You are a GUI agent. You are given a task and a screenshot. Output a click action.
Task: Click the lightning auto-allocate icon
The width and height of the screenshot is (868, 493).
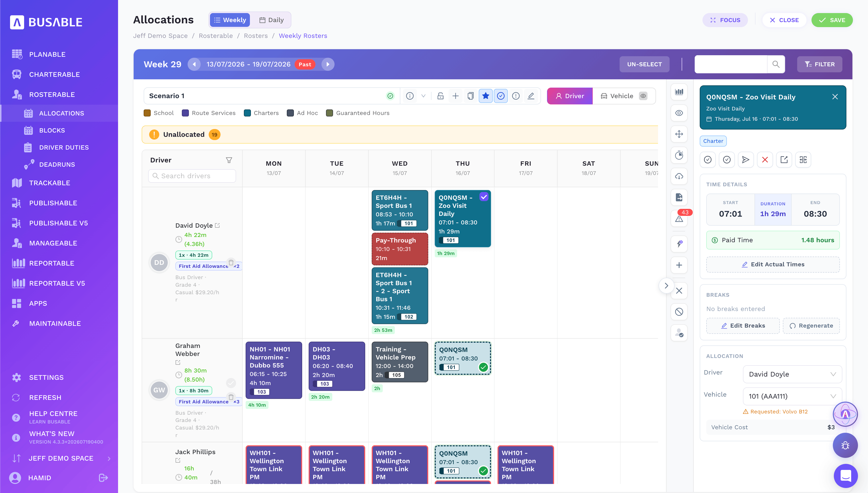[679, 244]
